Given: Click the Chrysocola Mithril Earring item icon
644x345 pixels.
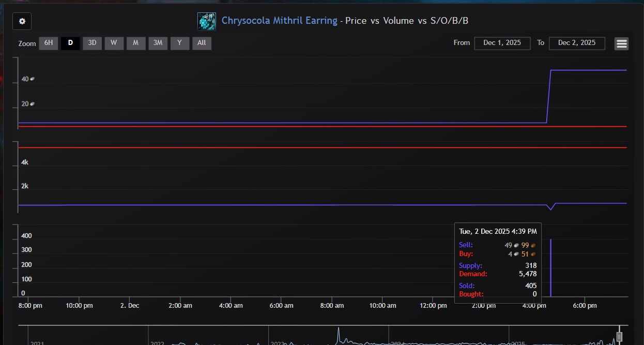Looking at the screenshot, I should click(207, 21).
